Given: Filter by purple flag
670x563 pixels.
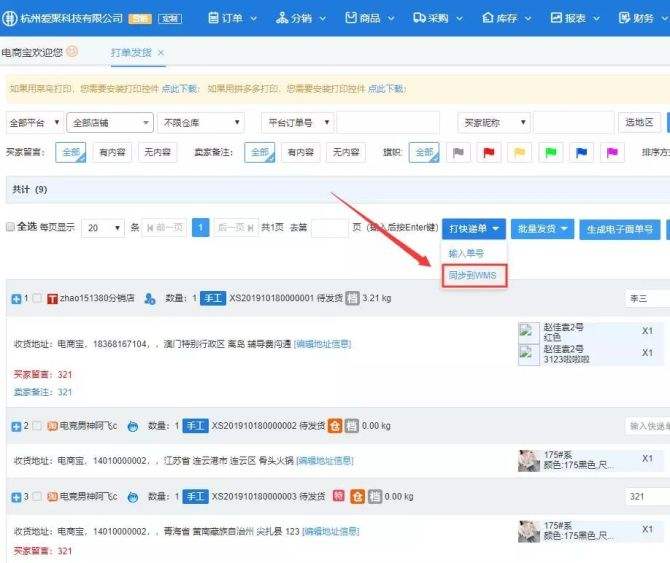Looking at the screenshot, I should 612,152.
